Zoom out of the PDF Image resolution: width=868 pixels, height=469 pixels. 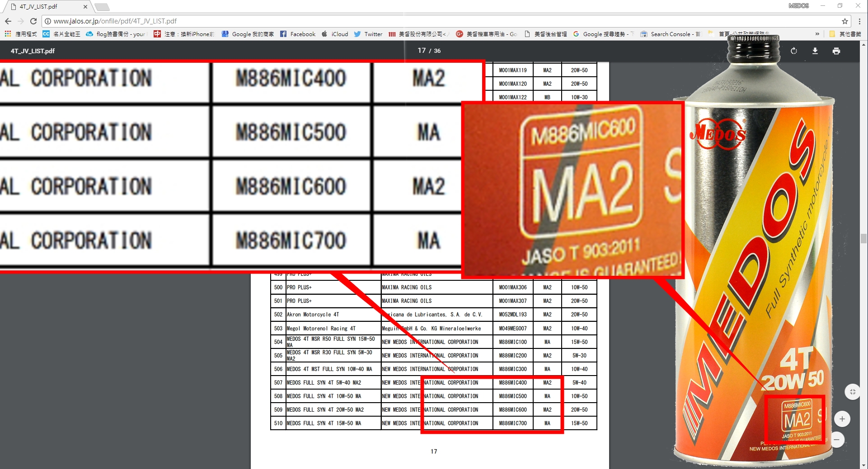click(837, 439)
